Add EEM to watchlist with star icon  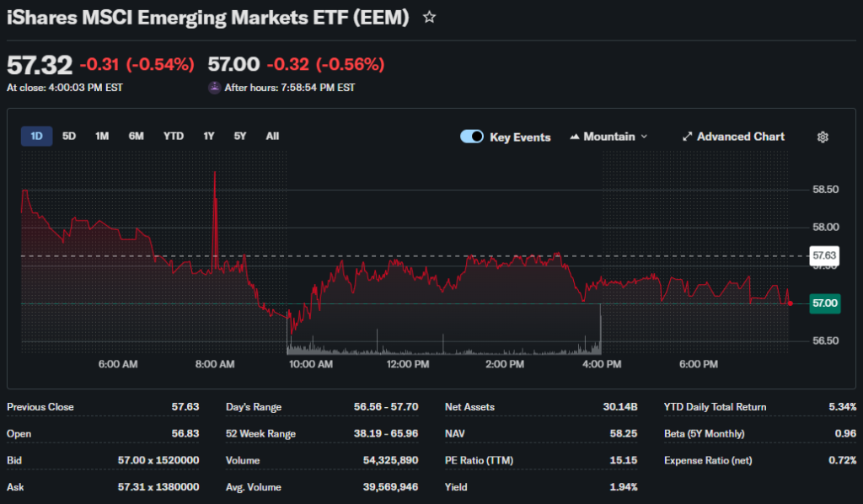tap(429, 17)
